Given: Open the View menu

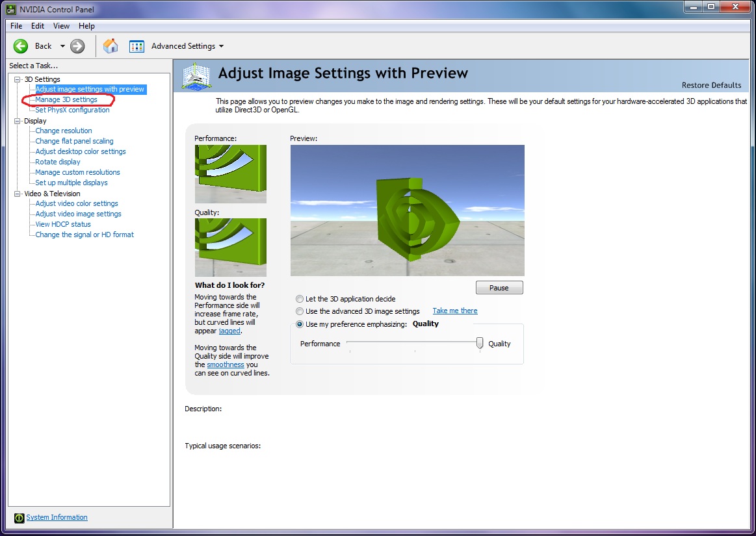Looking at the screenshot, I should tap(61, 26).
